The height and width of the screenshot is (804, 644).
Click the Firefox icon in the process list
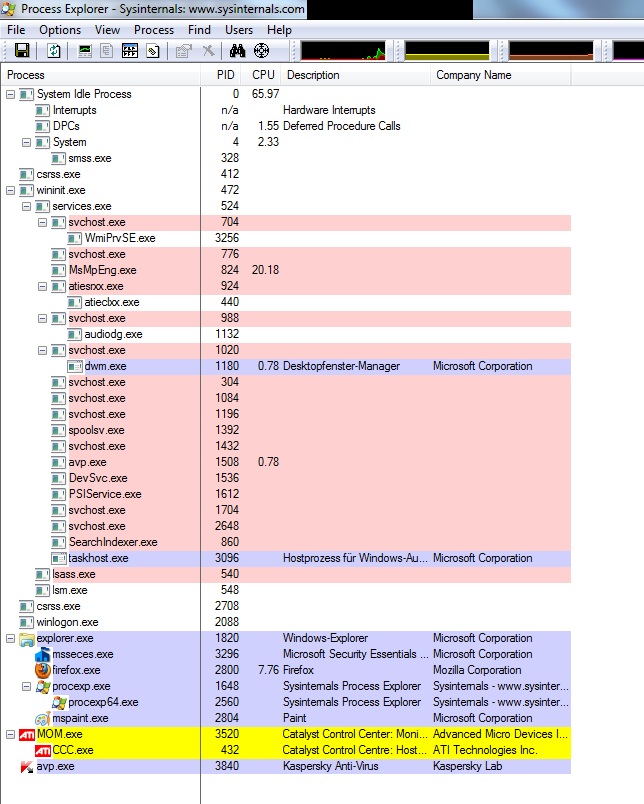pos(43,670)
